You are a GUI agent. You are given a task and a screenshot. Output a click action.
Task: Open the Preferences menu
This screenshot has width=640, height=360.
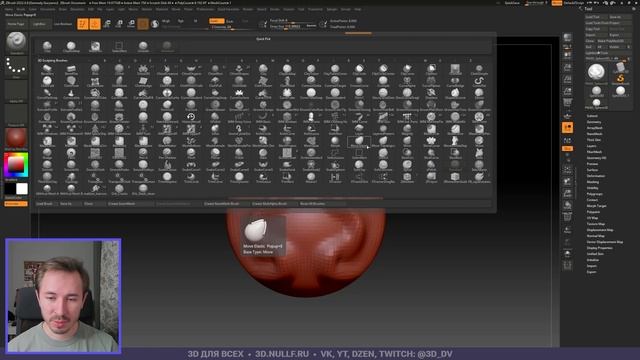coord(205,9)
